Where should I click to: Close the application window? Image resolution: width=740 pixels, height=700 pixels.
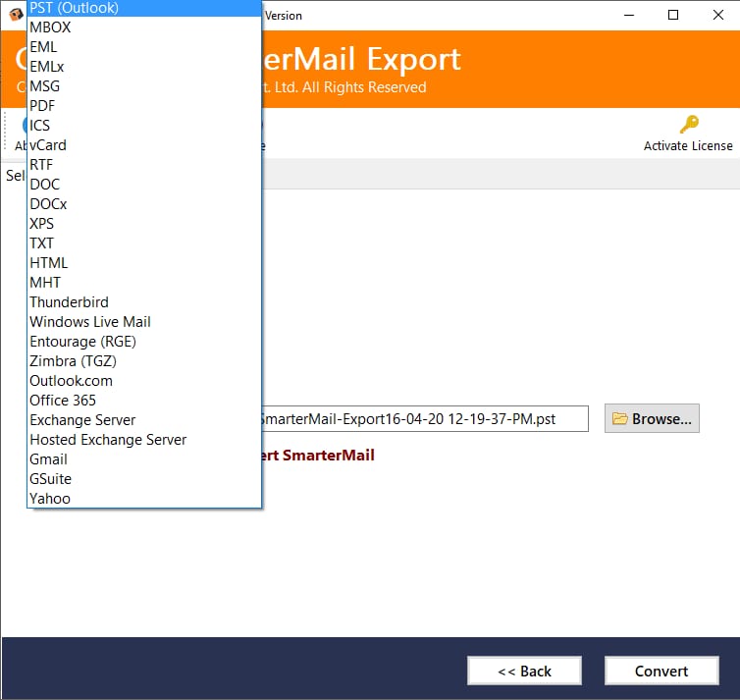pos(717,15)
